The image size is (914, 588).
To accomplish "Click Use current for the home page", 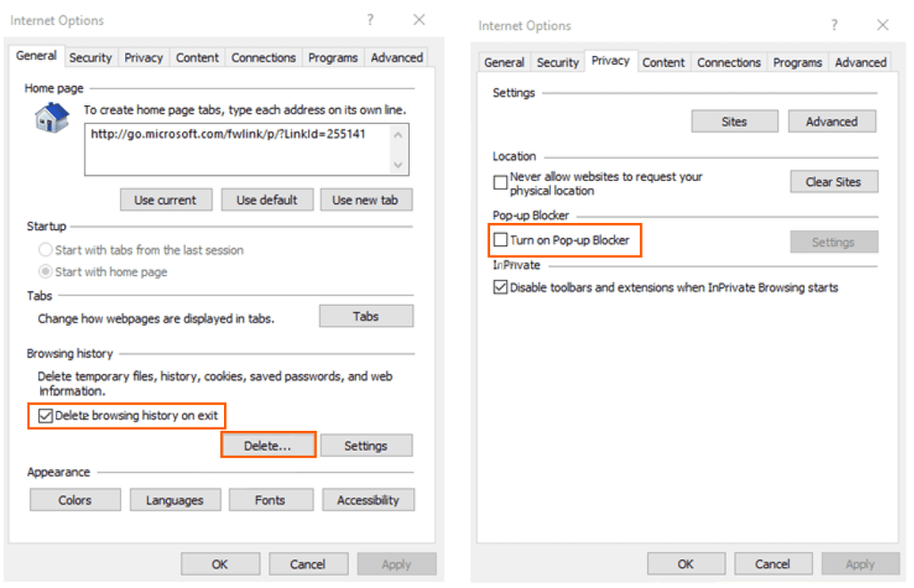I will point(166,199).
